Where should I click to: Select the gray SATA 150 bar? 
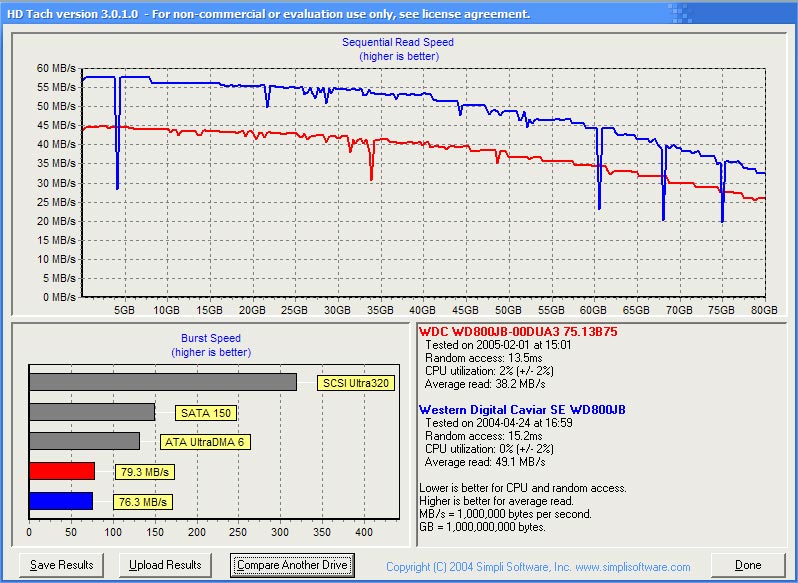tap(92, 412)
